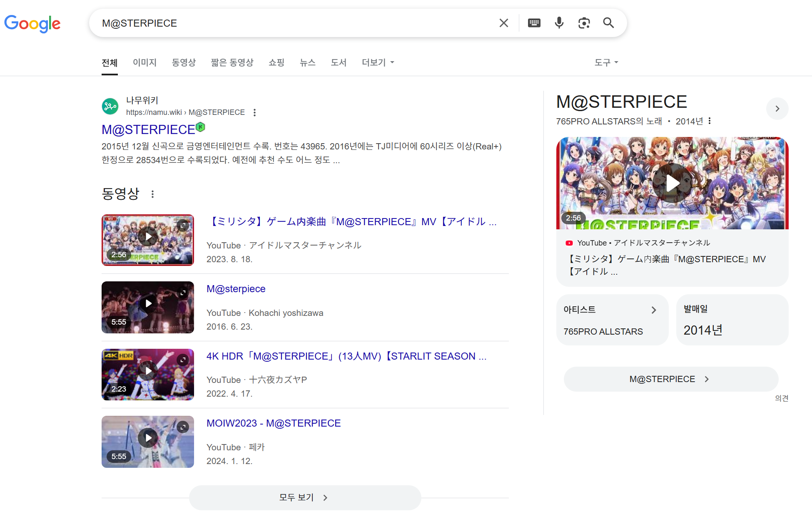
Task: Expand preview on MOIW2023 video thumbnail
Action: coord(183,427)
